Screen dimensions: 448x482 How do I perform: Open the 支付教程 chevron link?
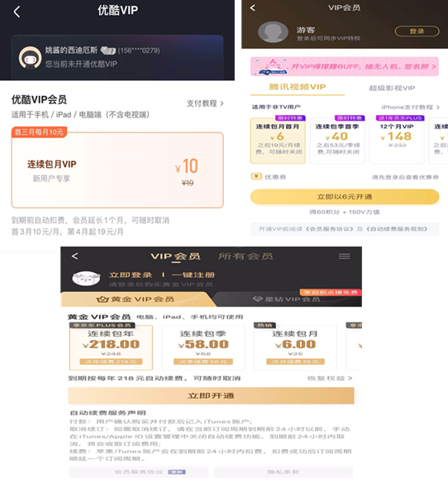pos(205,103)
